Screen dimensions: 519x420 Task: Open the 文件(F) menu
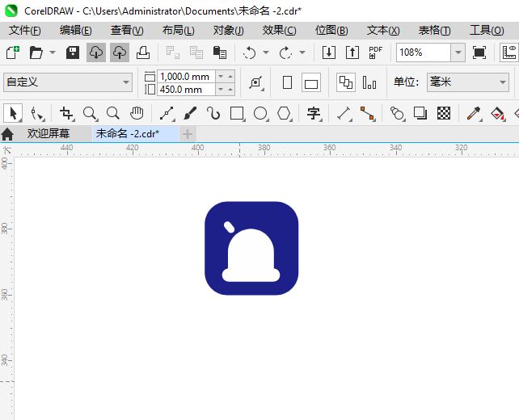pyautogui.click(x=25, y=31)
